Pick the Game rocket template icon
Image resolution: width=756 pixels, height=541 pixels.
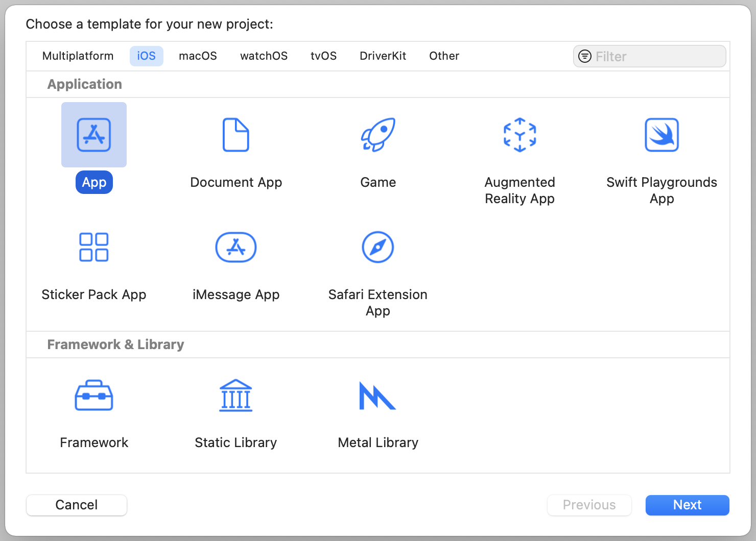pyautogui.click(x=378, y=135)
